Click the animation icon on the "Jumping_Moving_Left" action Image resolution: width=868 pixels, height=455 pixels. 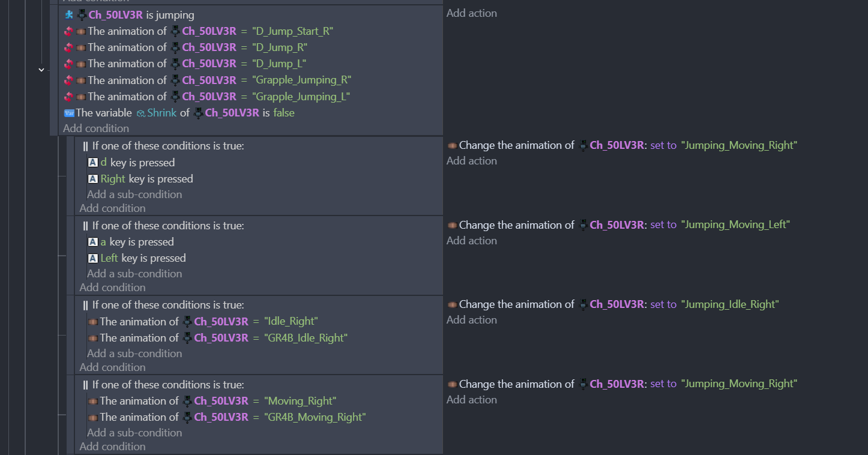(x=452, y=225)
